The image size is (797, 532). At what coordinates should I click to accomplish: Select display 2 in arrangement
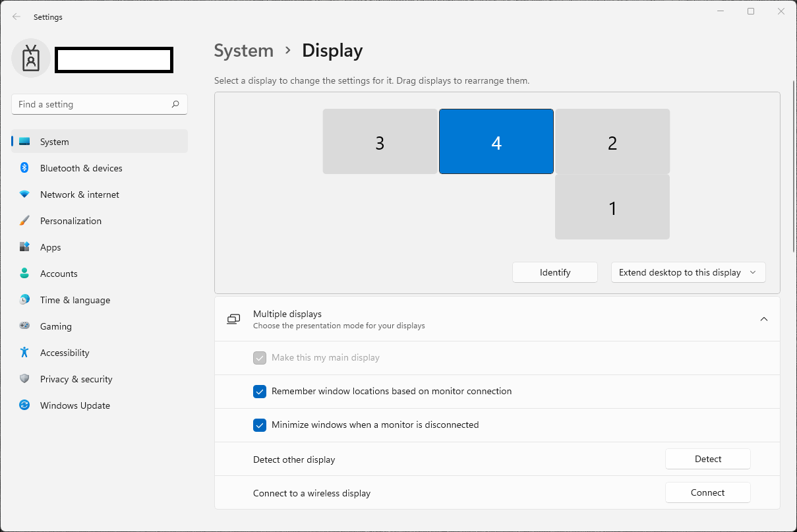[x=612, y=142]
